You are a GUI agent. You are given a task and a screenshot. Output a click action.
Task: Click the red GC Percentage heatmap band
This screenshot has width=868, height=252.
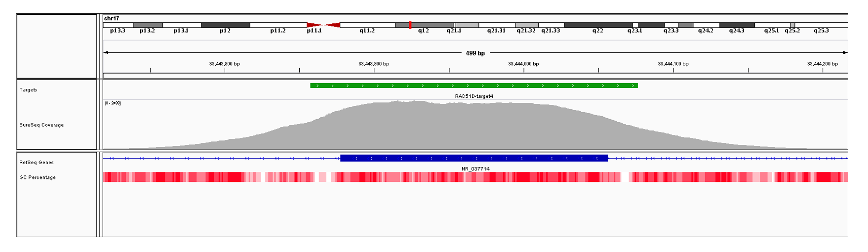(475, 177)
